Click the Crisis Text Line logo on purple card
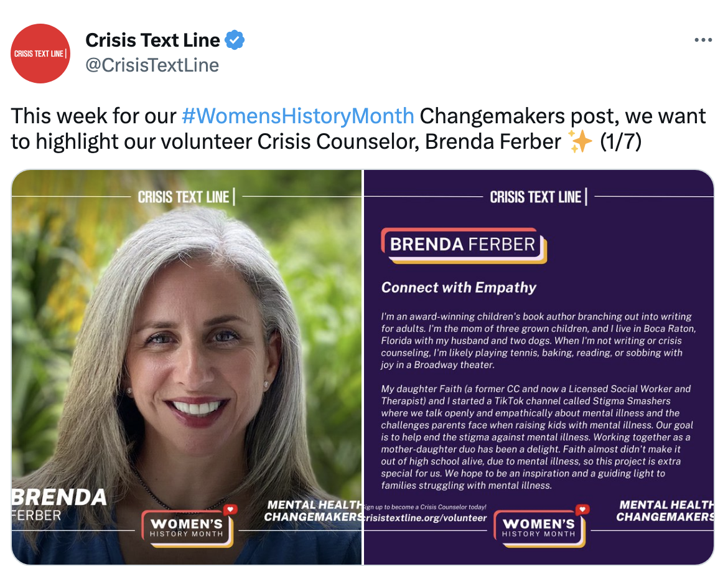The image size is (728, 579). (539, 197)
